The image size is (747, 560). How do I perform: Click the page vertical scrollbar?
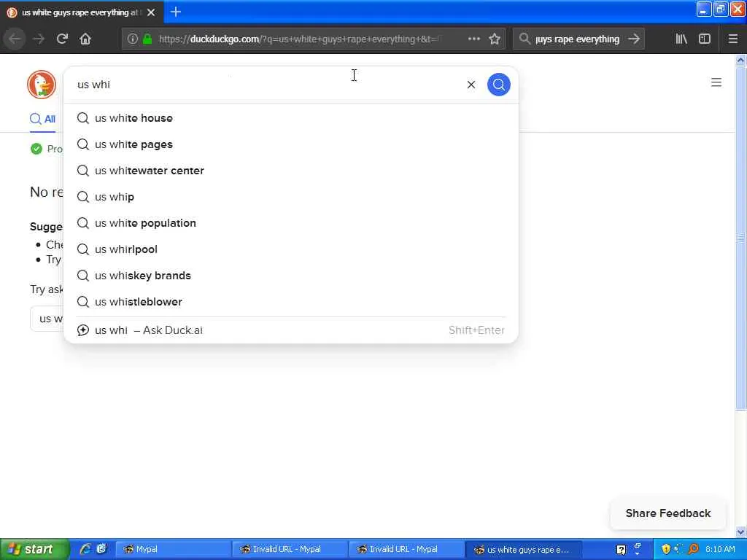pos(740,238)
